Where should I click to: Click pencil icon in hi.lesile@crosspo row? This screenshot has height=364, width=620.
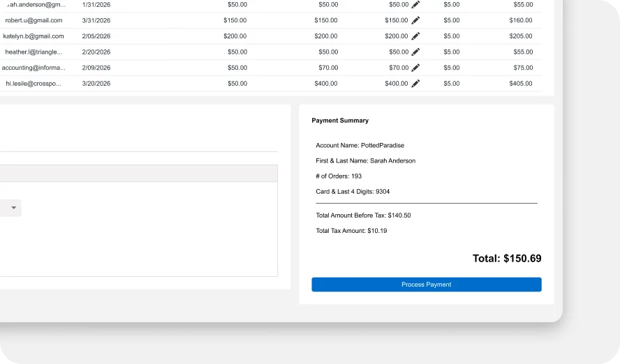tap(415, 84)
